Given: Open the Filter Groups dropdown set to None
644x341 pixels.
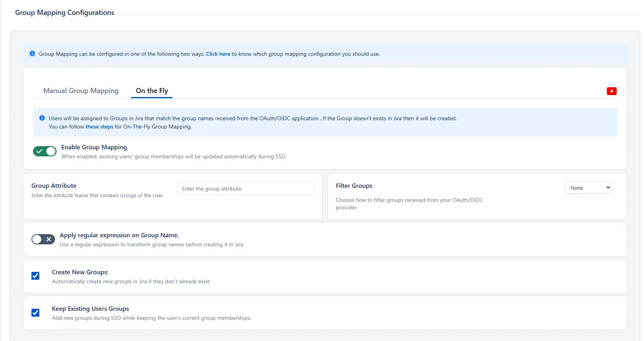Looking at the screenshot, I should [x=589, y=188].
